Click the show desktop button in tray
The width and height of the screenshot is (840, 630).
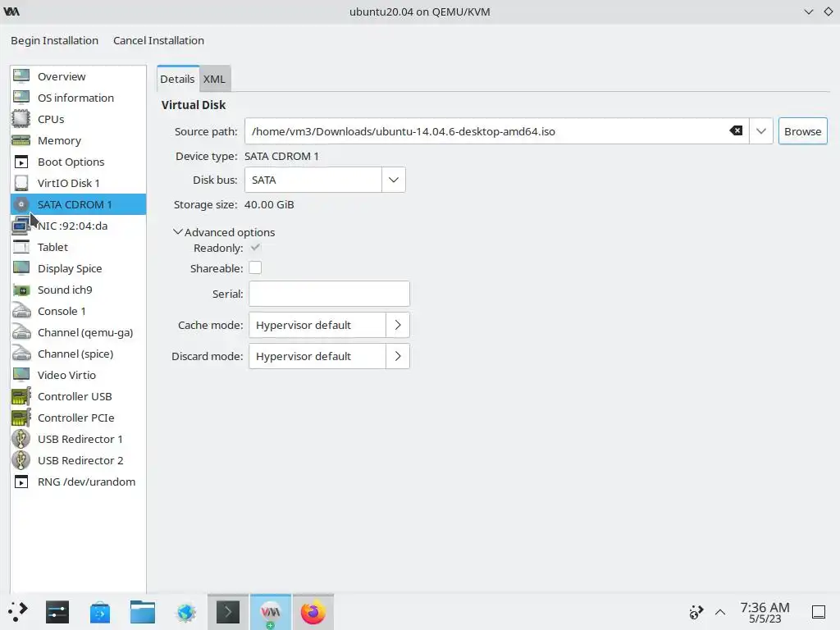point(819,612)
